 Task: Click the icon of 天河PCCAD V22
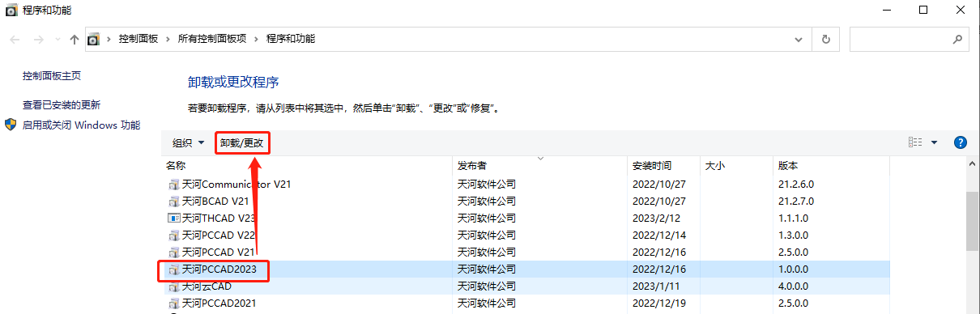173,235
